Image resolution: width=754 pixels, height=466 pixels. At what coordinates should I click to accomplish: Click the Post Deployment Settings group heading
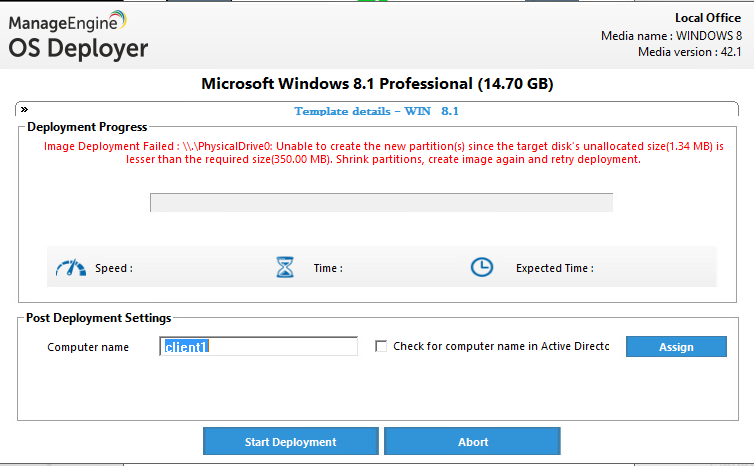[99, 318]
